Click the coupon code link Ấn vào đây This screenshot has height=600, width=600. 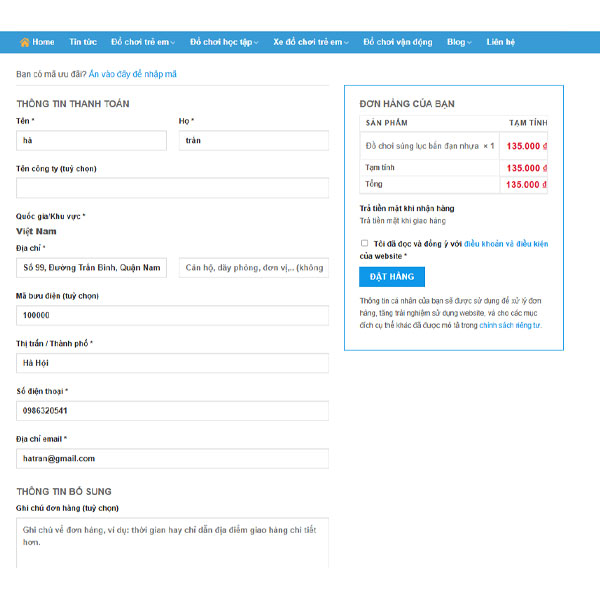pos(132,74)
